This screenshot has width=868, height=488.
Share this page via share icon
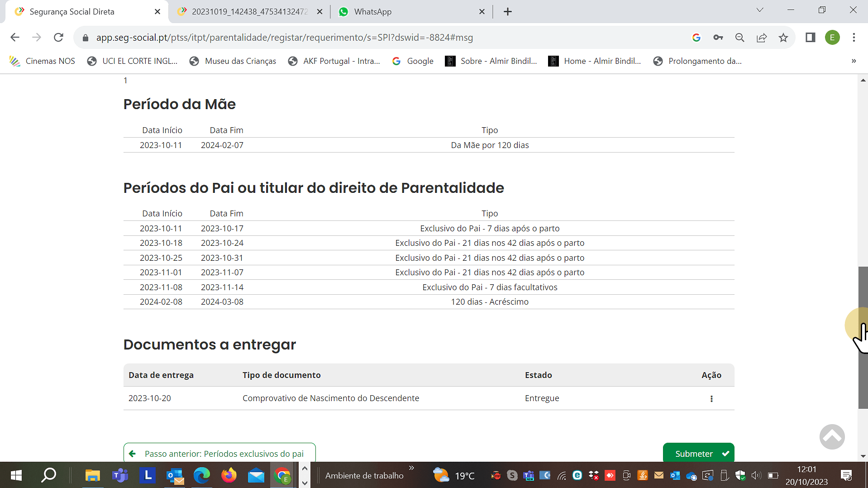[762, 38]
